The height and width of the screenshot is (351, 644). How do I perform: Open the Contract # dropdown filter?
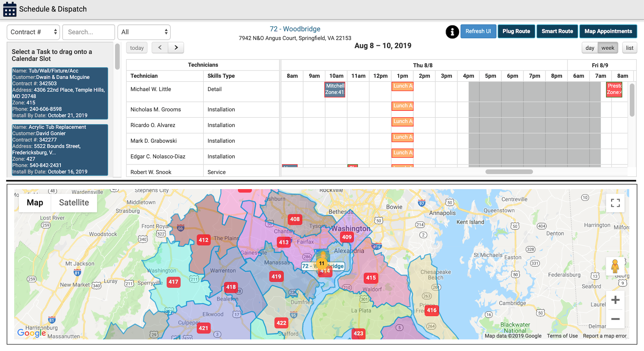pos(33,31)
